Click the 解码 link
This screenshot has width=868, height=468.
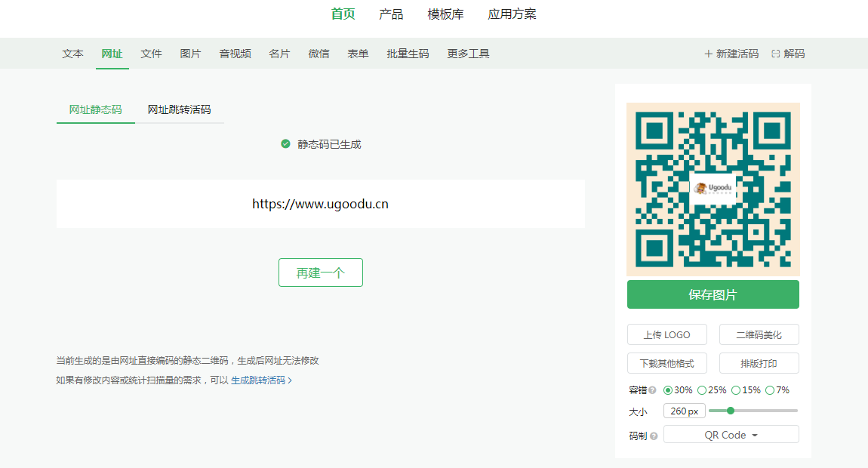(788, 54)
